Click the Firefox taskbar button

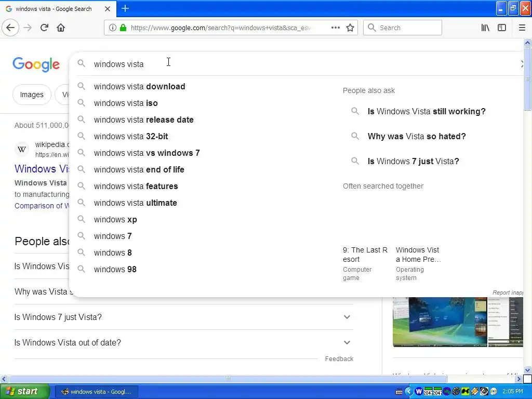[96, 392]
